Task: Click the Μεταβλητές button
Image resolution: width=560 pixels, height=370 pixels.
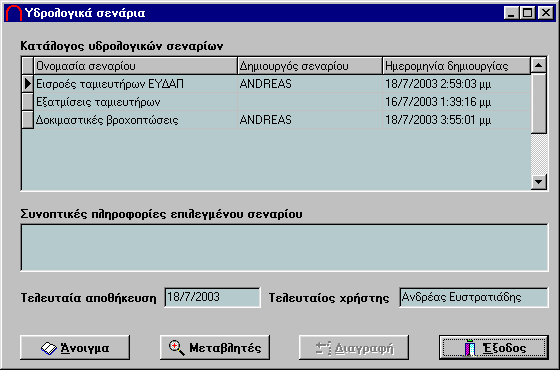Action: click(215, 347)
